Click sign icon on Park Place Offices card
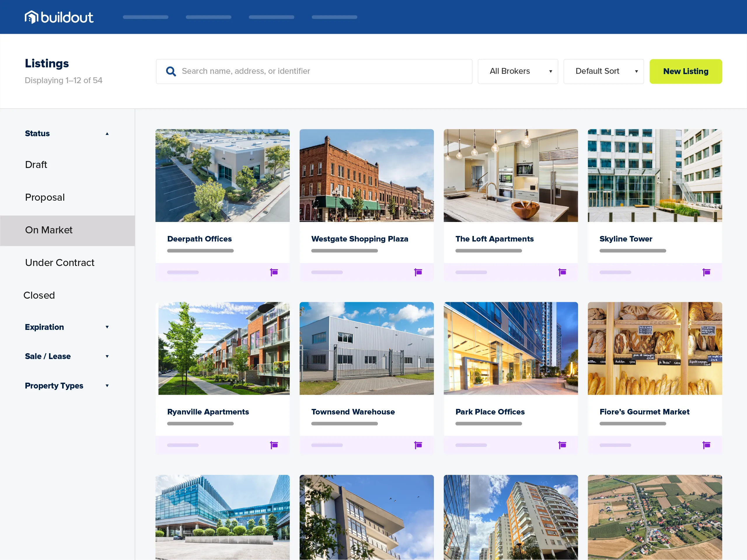 coord(562,445)
